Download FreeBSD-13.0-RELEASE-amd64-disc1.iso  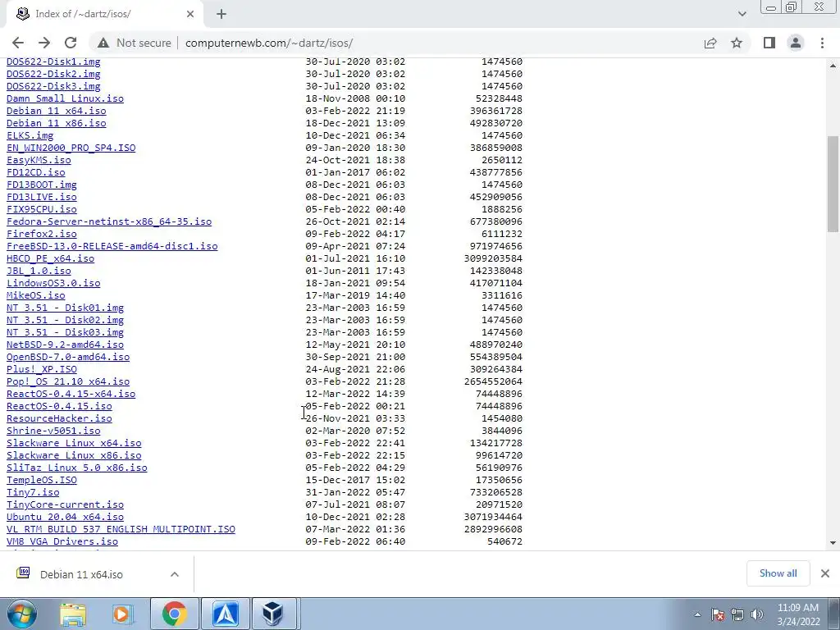pos(112,246)
